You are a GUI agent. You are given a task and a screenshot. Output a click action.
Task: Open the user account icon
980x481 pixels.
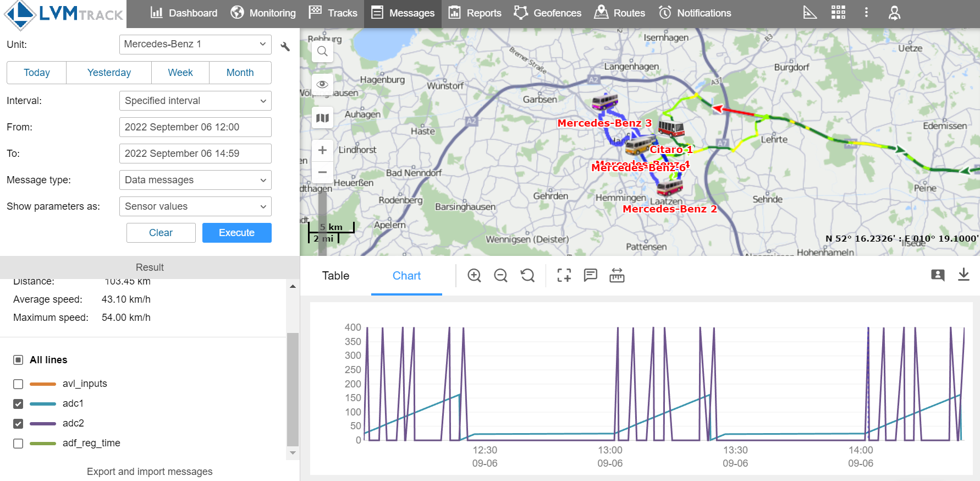point(894,13)
